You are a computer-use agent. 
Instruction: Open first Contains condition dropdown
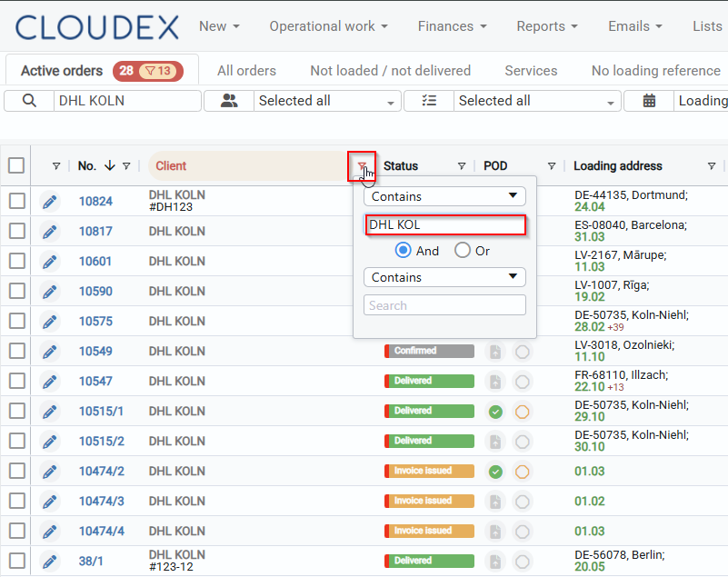click(x=444, y=196)
